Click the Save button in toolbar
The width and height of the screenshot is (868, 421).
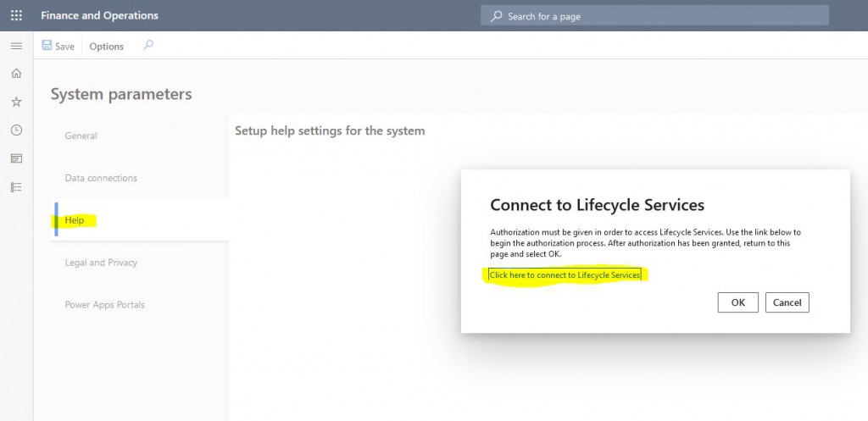(x=58, y=46)
